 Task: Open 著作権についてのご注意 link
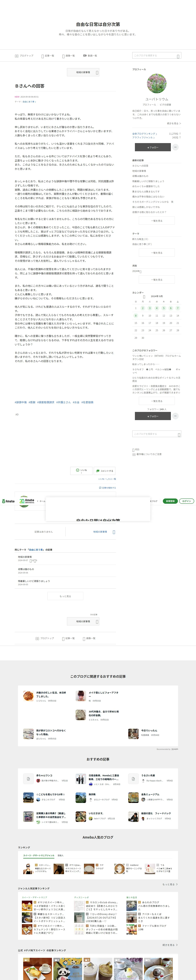coord(147,454)
